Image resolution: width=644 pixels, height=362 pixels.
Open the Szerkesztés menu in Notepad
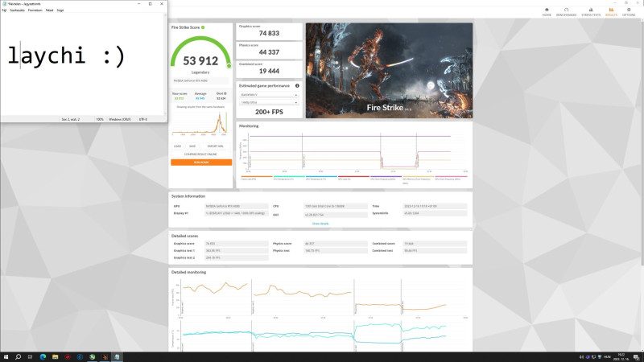17,10
